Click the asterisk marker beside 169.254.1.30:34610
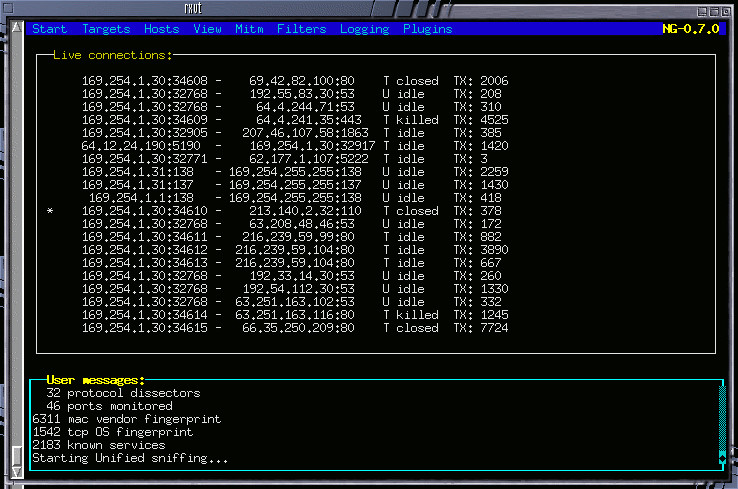 coord(50,211)
